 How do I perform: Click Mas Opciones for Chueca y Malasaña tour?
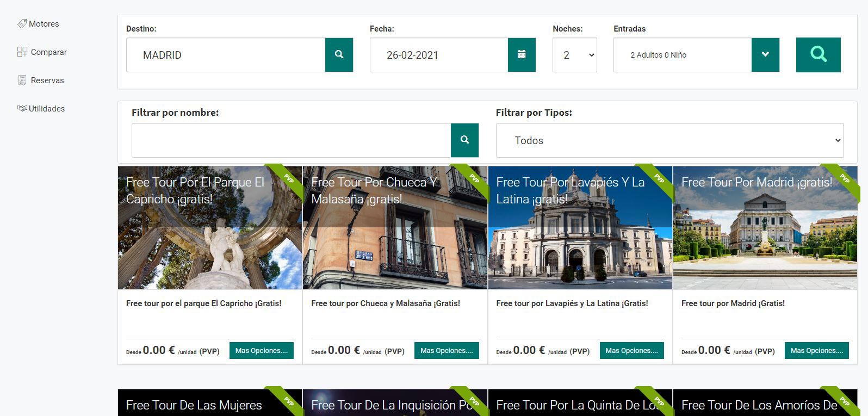tap(447, 351)
